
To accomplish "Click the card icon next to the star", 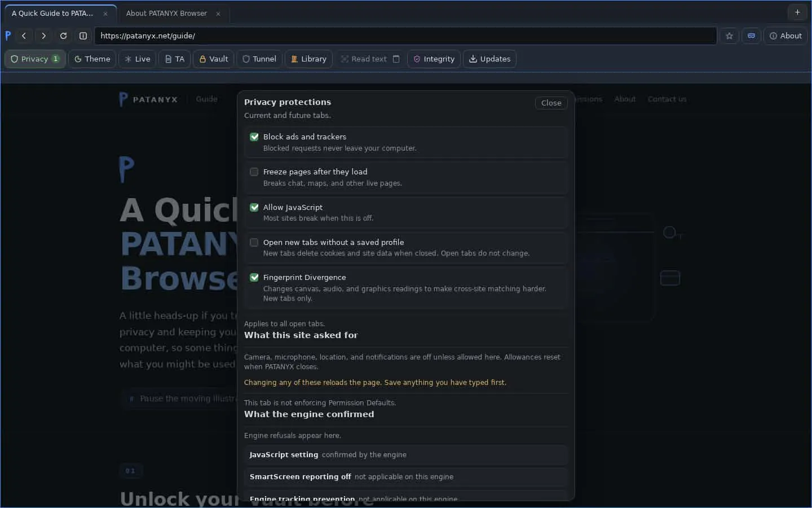I will pyautogui.click(x=751, y=36).
